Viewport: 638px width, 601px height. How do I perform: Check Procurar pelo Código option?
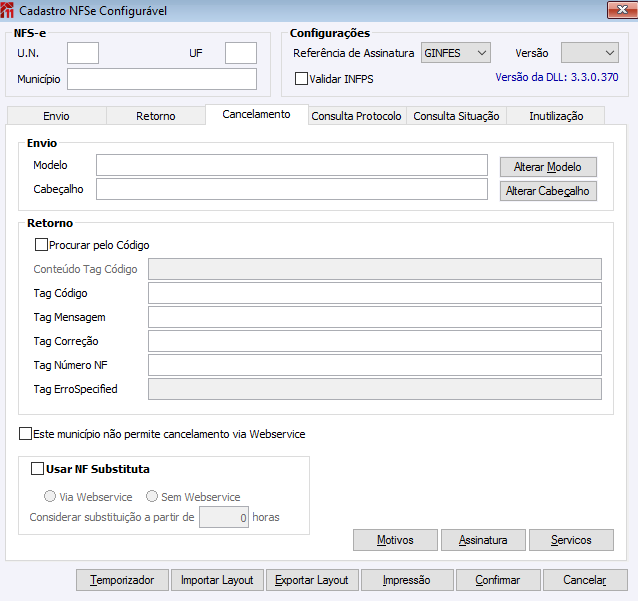pyautogui.click(x=41, y=245)
